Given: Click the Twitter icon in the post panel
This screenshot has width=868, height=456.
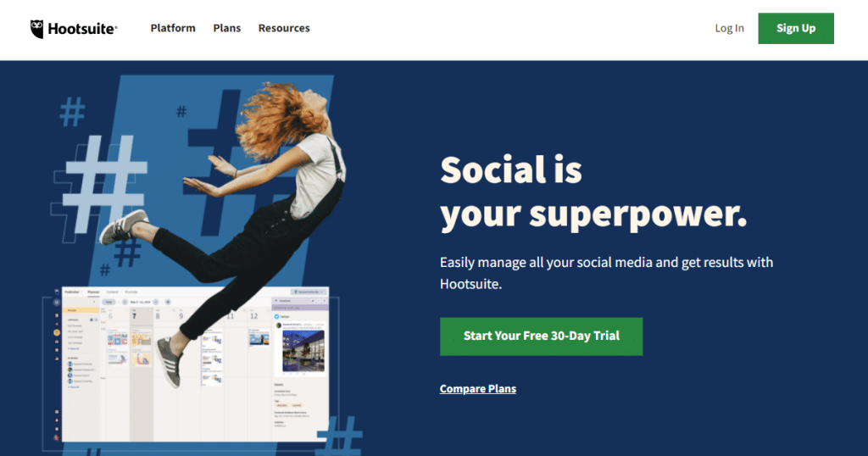Looking at the screenshot, I should tap(277, 316).
